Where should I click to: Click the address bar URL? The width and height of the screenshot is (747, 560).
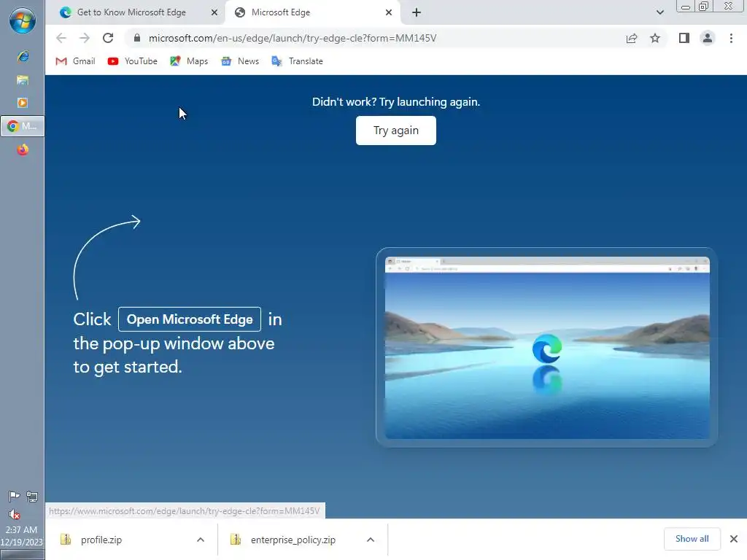pyautogui.click(x=292, y=38)
